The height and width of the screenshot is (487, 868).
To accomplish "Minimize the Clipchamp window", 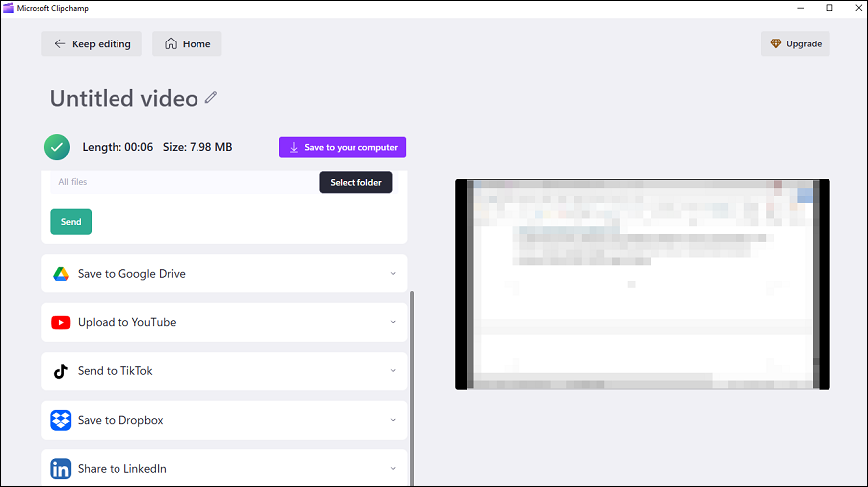I will (801, 8).
